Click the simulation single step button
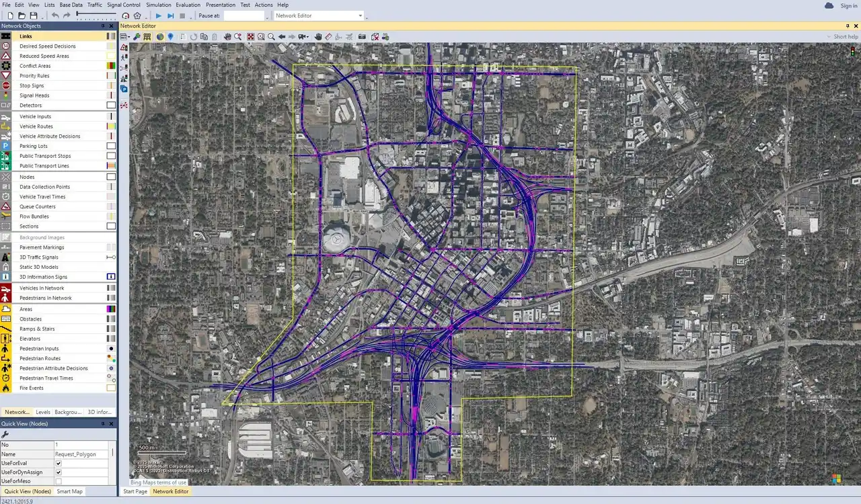861x504 pixels. pos(170,15)
